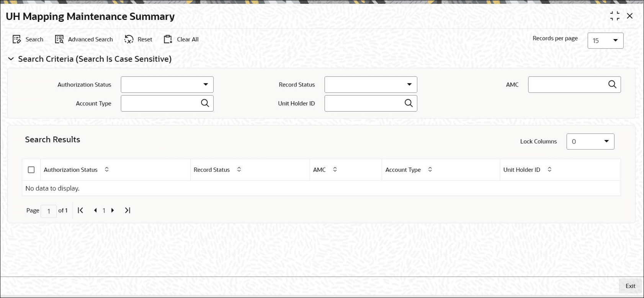
Task: Open the Unit Holder ID lookup icon
Action: 409,103
